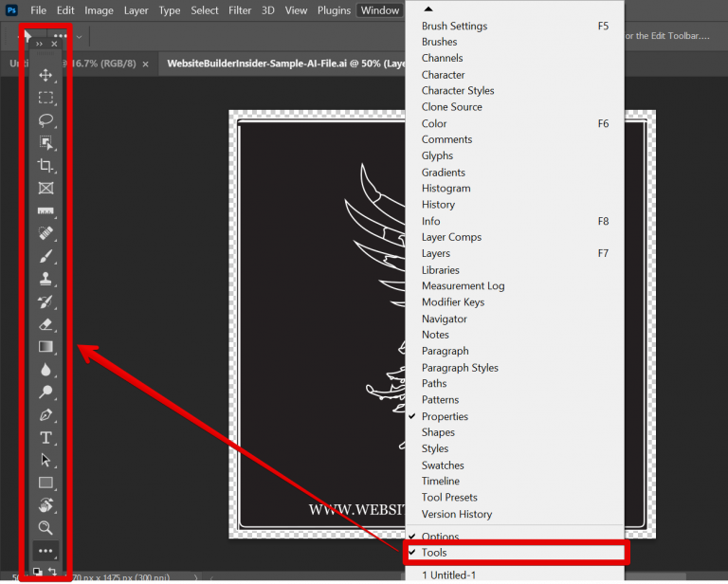Select the Frame tool

pyautogui.click(x=45, y=188)
